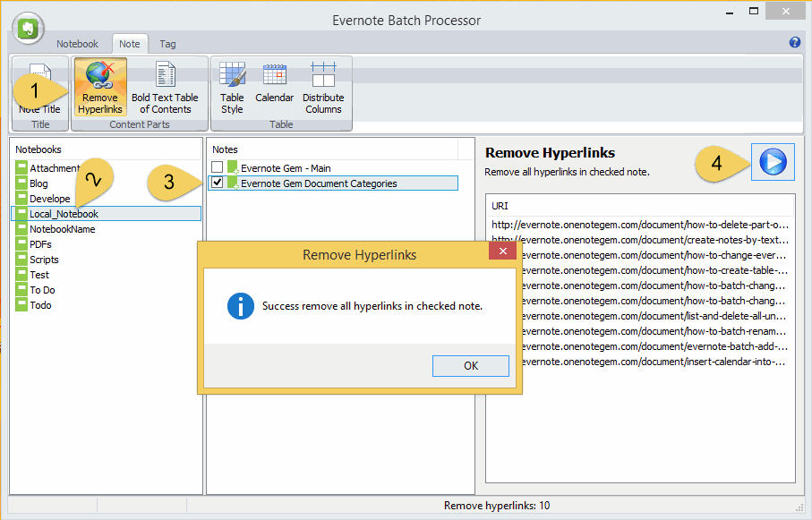Click the URI column header
The image size is (812, 520).
point(640,206)
